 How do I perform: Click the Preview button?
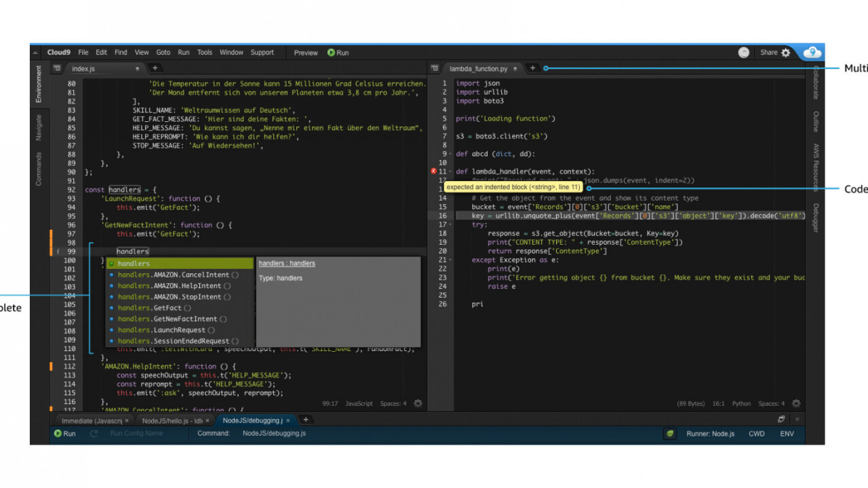(x=305, y=53)
